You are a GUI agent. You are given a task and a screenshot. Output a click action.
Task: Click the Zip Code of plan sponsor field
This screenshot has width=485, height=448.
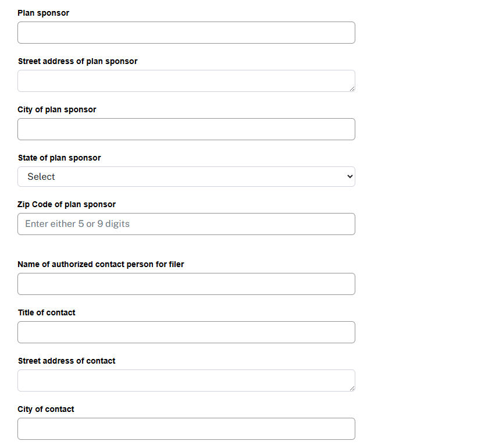point(186,224)
